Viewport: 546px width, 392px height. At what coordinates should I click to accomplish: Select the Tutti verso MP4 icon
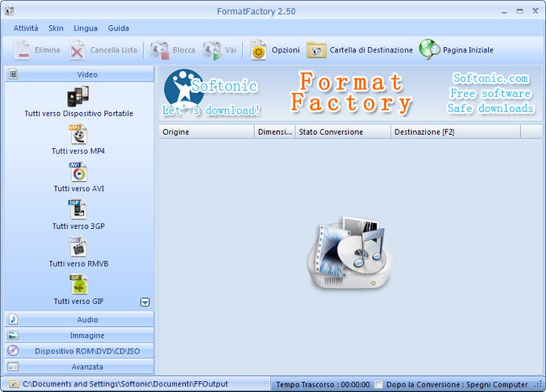[79, 134]
